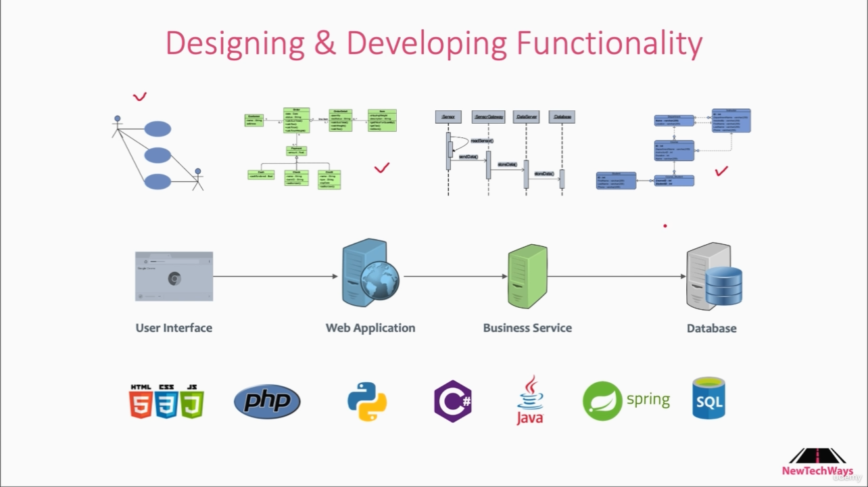This screenshot has width=868, height=487.
Task: Click the C# hexagon logo
Action: coord(452,401)
